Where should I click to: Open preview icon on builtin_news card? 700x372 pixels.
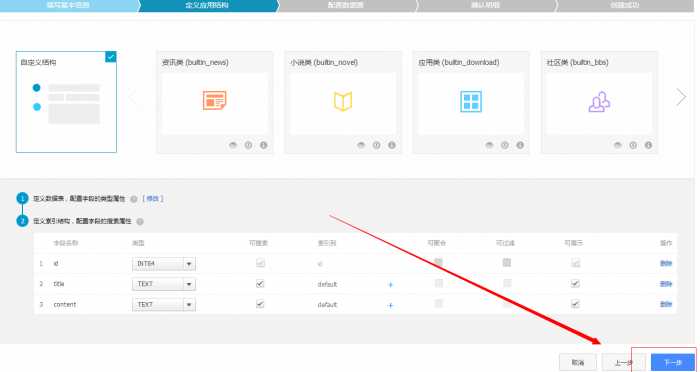(233, 145)
